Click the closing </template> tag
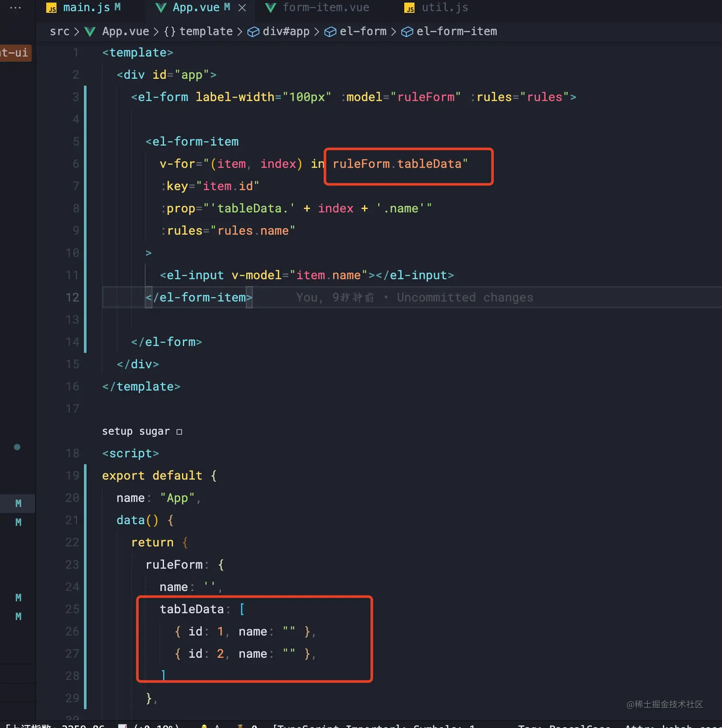 tap(141, 386)
